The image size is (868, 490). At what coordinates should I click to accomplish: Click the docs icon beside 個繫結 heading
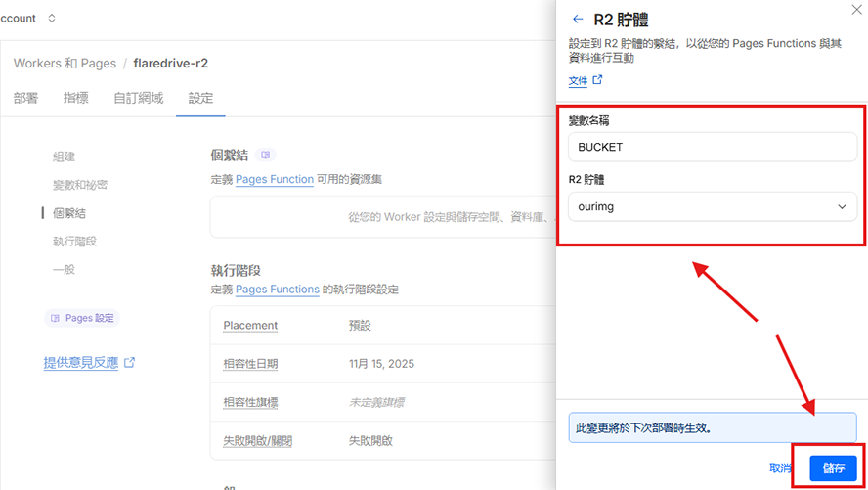(x=266, y=156)
